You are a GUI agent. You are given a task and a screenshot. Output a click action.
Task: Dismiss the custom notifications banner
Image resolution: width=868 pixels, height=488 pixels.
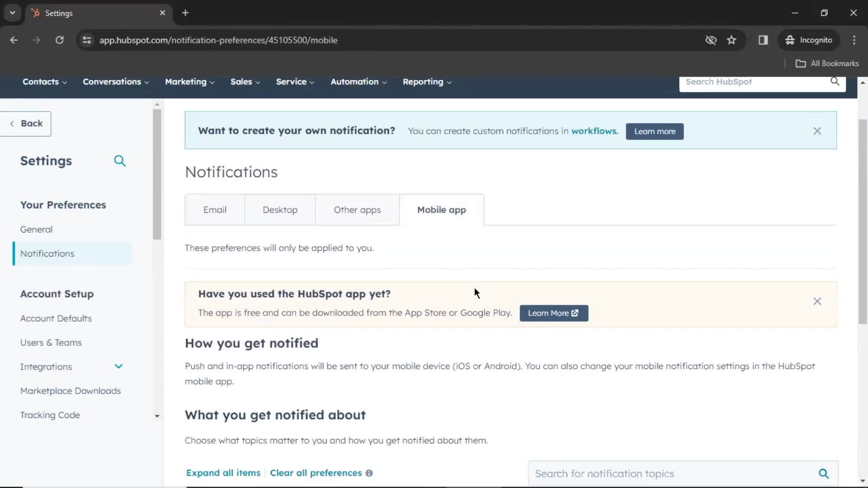(818, 131)
